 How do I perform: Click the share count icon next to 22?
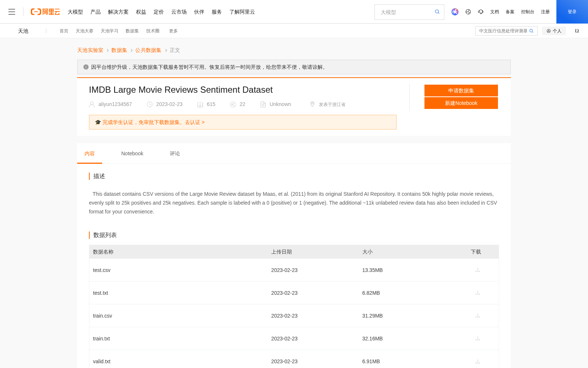point(233,105)
